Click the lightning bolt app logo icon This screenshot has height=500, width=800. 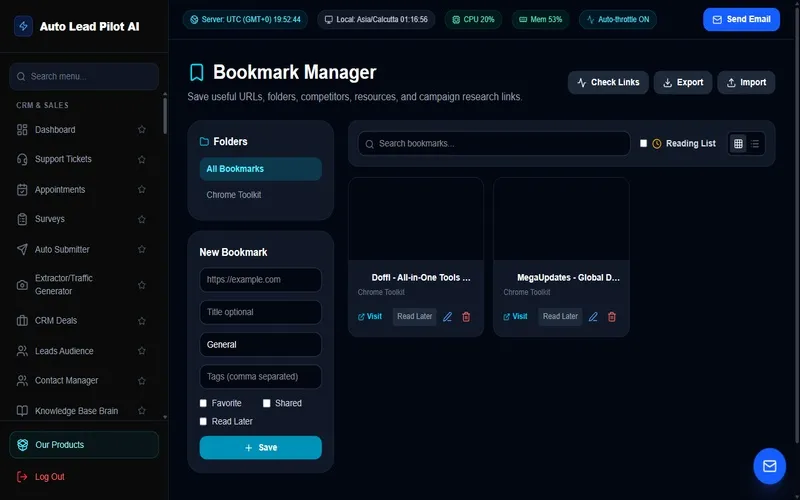coord(23,26)
